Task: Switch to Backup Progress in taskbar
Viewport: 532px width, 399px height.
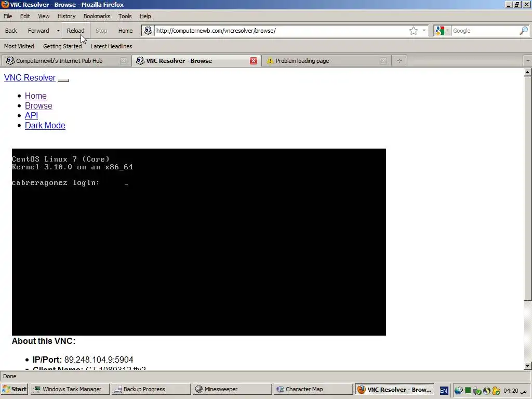Action: tap(151, 389)
